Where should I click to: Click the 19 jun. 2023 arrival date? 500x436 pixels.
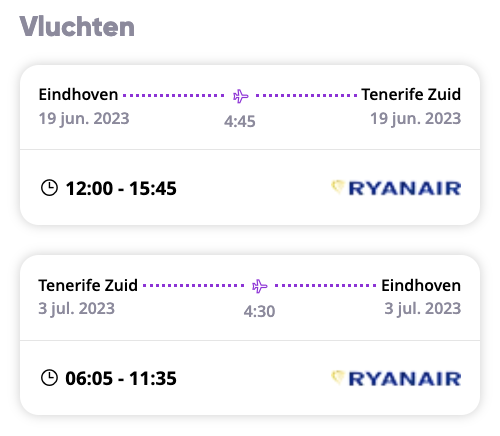[x=416, y=119]
